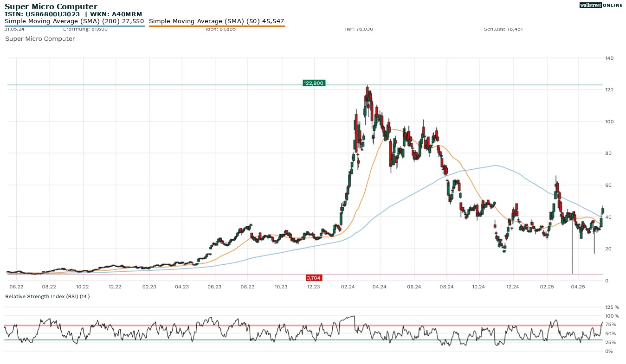Click the 12.22 date axis label

click(x=115, y=287)
